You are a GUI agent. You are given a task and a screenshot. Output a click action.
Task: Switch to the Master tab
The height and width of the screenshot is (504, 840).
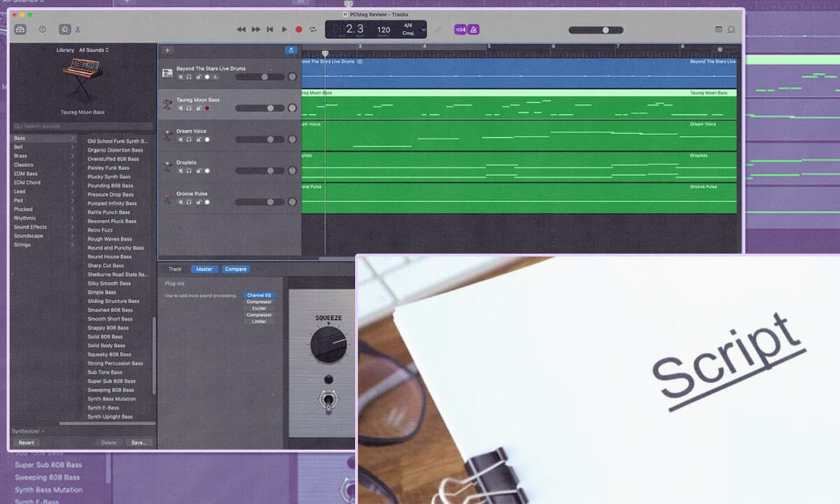pos(204,269)
